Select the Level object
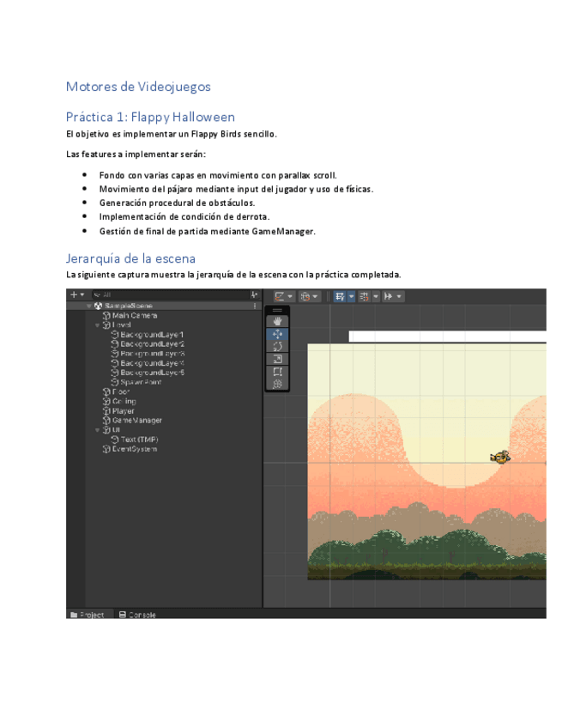Viewport: 562px width, 728px height. (x=122, y=325)
